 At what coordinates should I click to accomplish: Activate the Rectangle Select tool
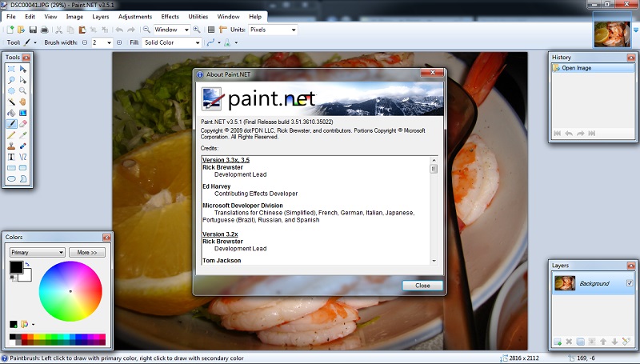click(x=11, y=70)
